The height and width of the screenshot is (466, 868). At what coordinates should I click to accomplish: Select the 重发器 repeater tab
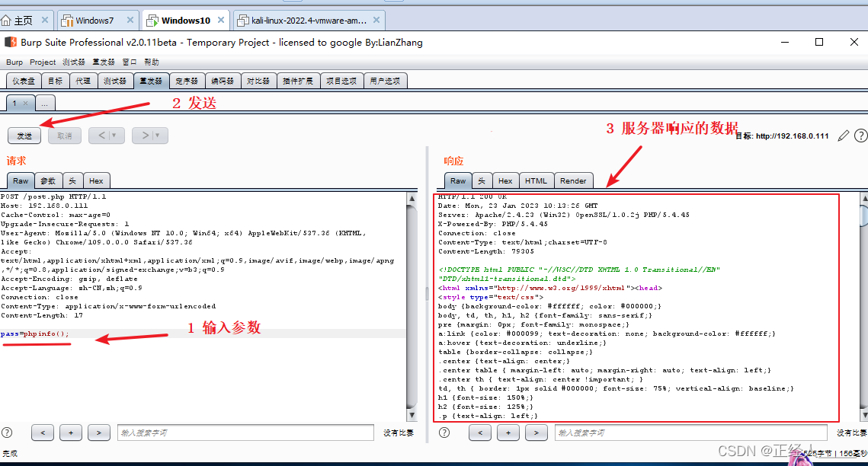[151, 81]
